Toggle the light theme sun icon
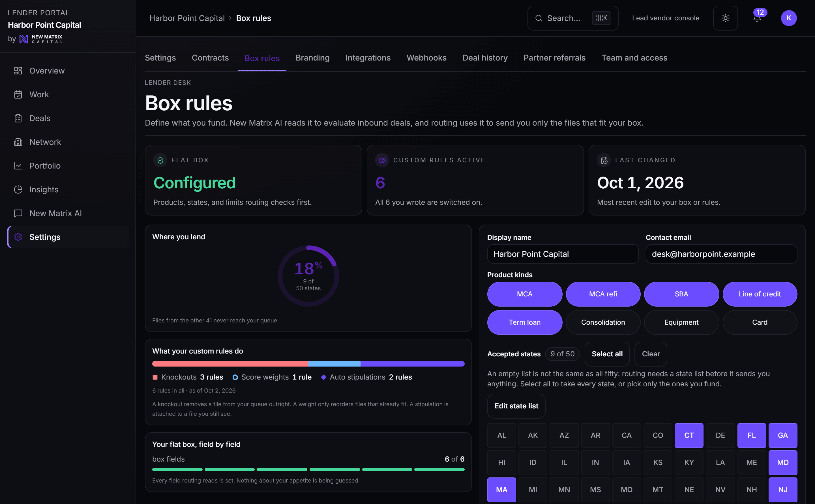The width and height of the screenshot is (815, 504). tap(725, 18)
